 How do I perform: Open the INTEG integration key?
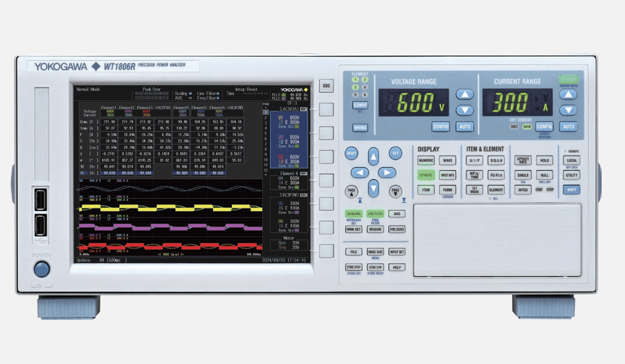tap(523, 190)
